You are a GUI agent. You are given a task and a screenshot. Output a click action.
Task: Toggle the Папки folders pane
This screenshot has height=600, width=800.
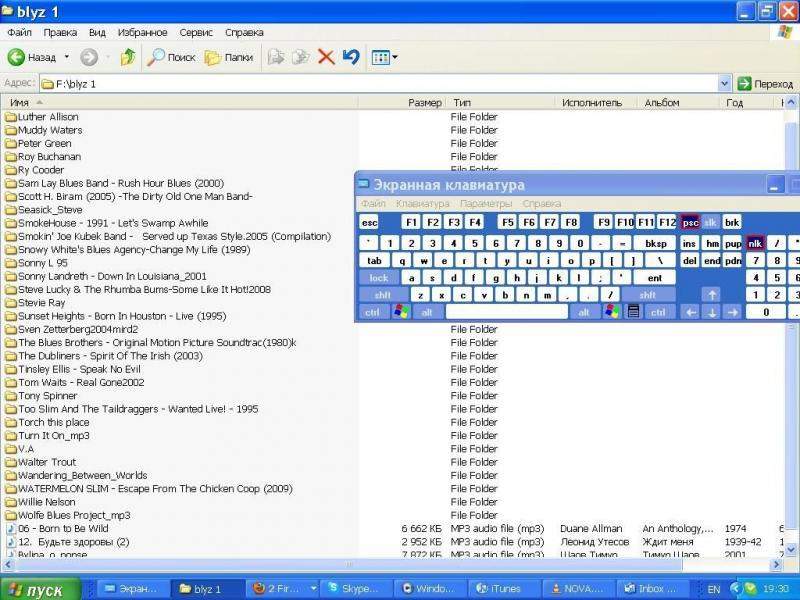click(229, 57)
